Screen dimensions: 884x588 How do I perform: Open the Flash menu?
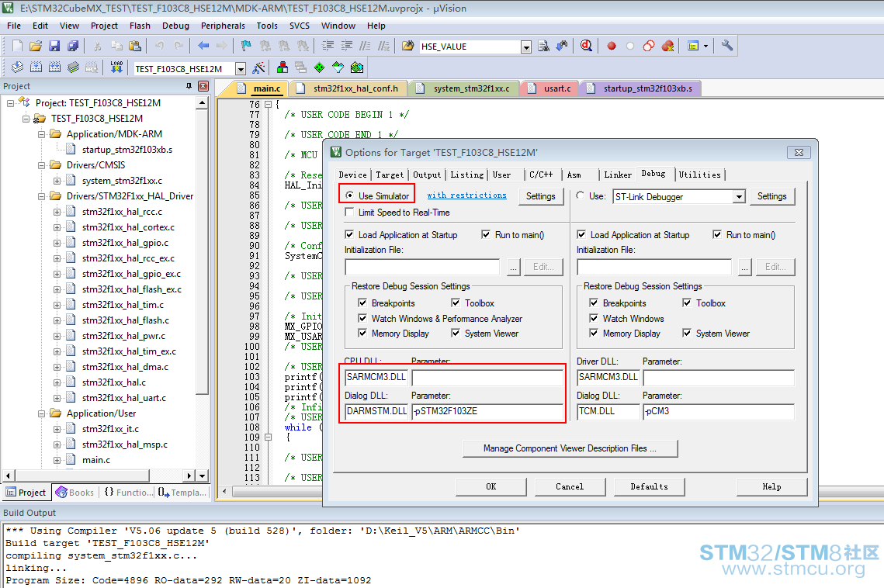coord(140,26)
